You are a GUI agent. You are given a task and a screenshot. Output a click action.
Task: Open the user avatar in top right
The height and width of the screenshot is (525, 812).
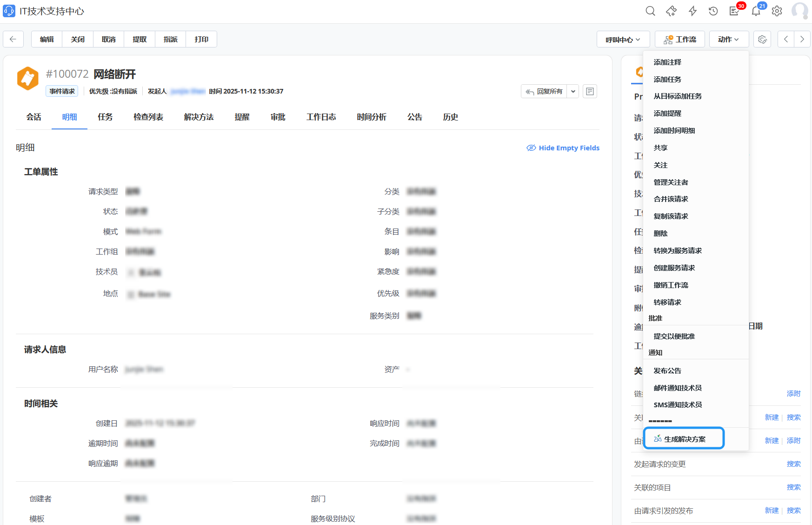(x=800, y=11)
